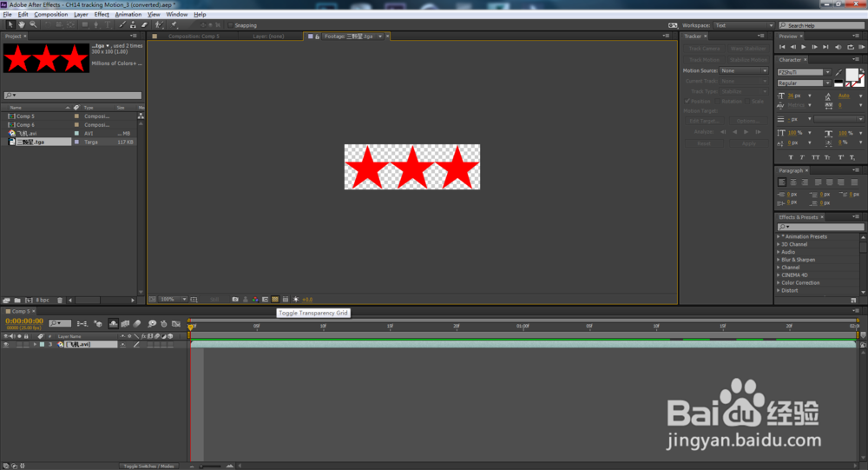Screen dimensions: 868x470
Task: Select the Hand tool
Action: (x=22, y=25)
